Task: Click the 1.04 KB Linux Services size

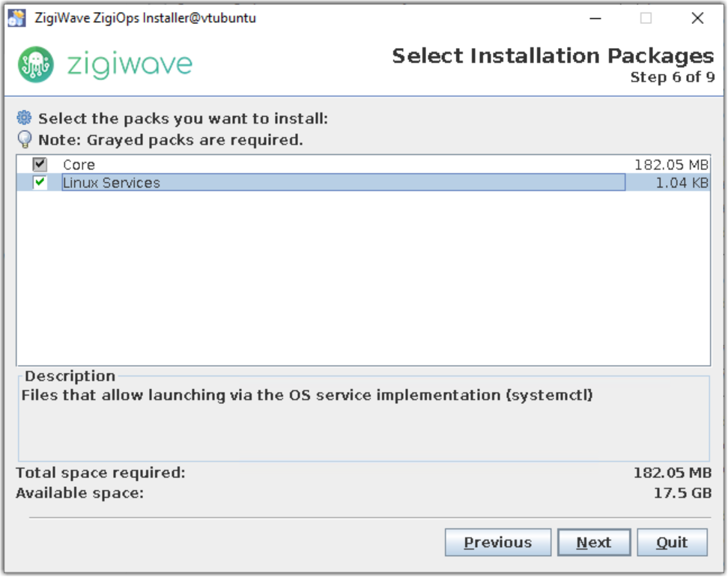Action: pos(682,183)
